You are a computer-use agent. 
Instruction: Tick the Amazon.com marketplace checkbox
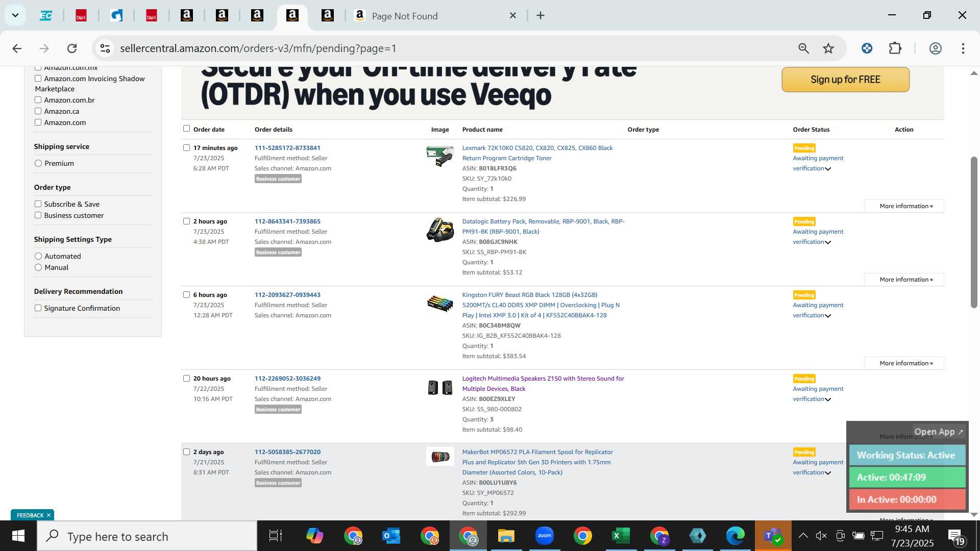click(38, 122)
